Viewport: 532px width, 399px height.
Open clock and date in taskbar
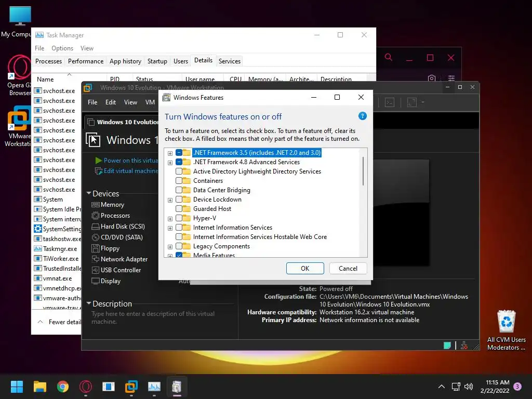click(495, 387)
